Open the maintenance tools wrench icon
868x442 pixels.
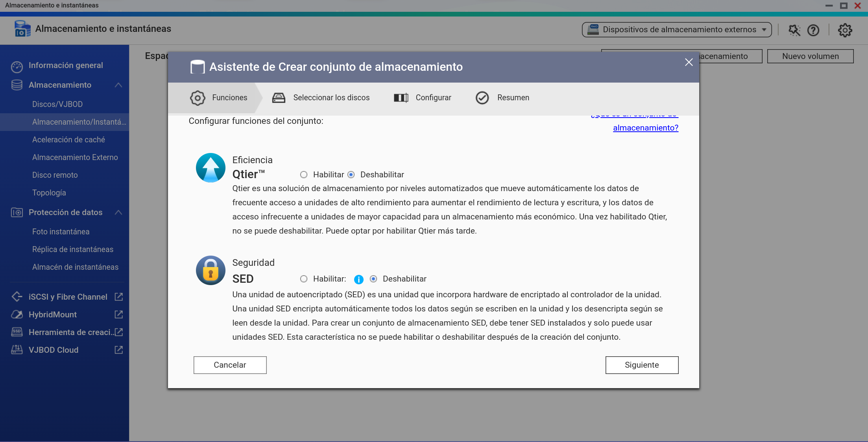794,30
